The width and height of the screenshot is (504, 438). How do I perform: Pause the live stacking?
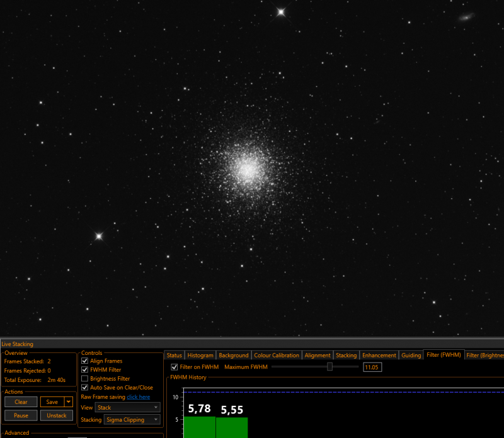click(x=21, y=415)
